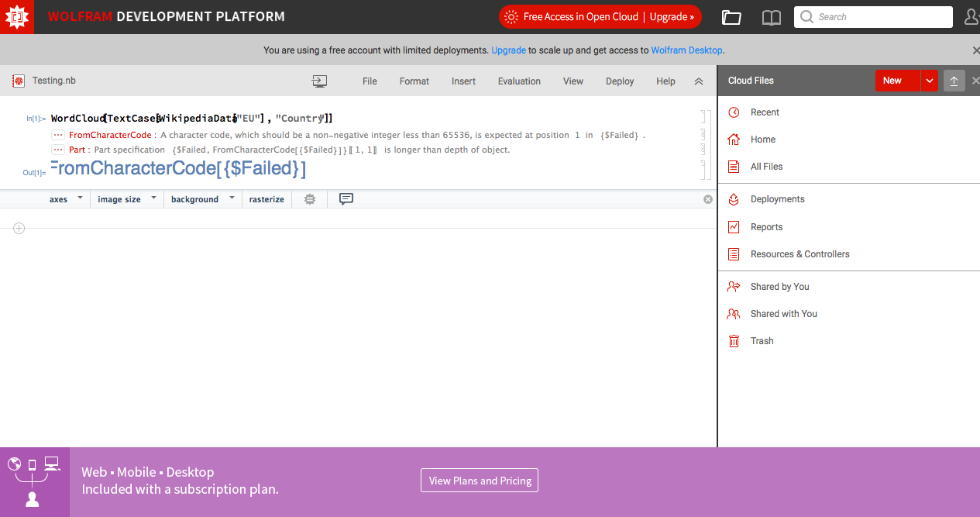Click Free Access in Open Cloud Upgrade button
This screenshot has height=517, width=980.
coord(600,16)
